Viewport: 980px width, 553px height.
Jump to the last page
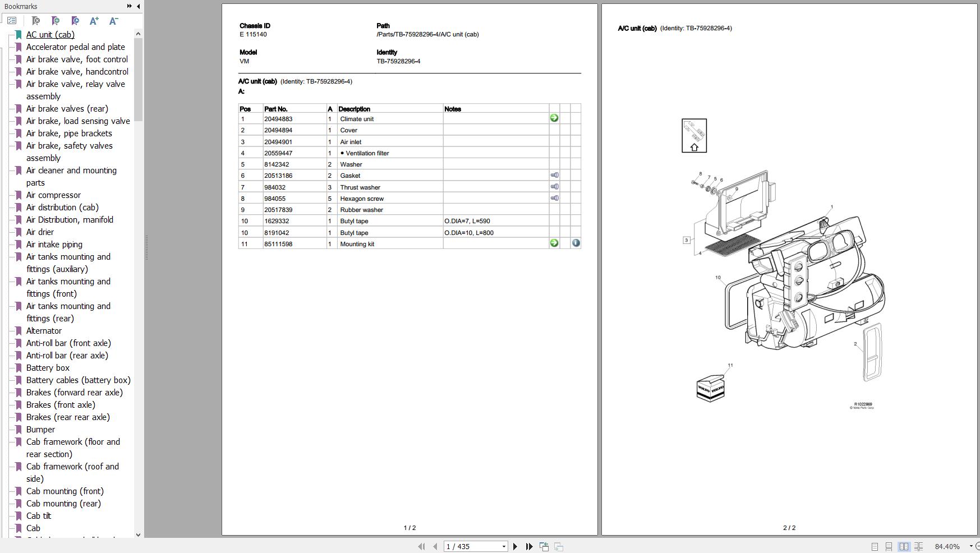(529, 546)
